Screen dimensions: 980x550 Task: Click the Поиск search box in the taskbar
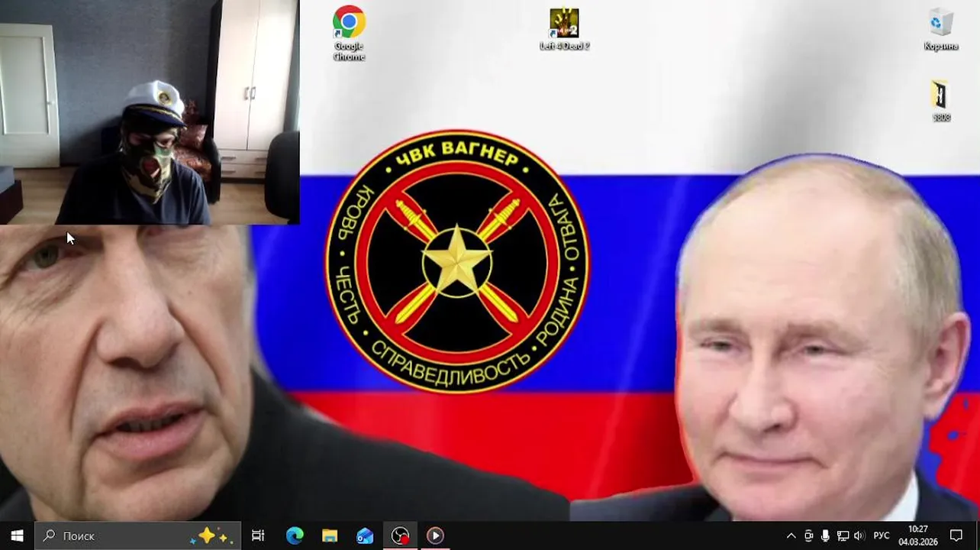[x=138, y=535]
